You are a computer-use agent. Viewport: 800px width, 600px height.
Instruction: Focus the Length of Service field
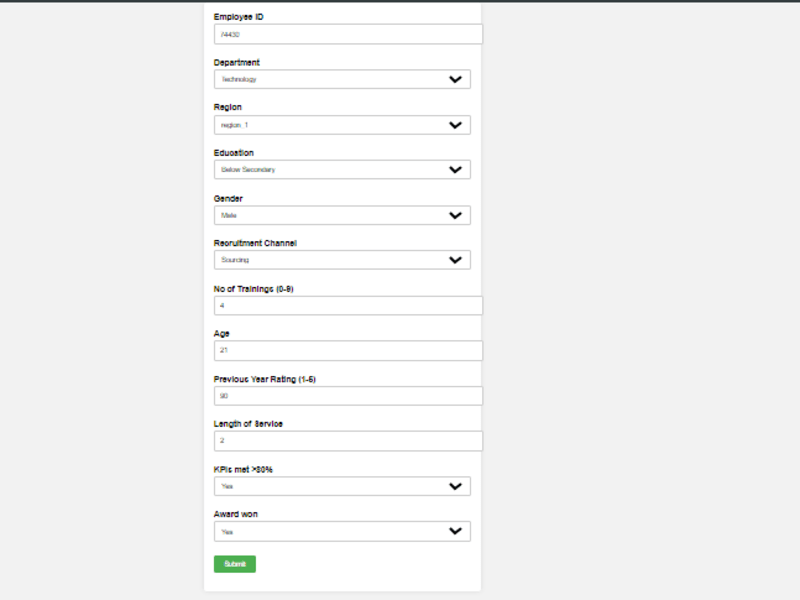coord(348,441)
